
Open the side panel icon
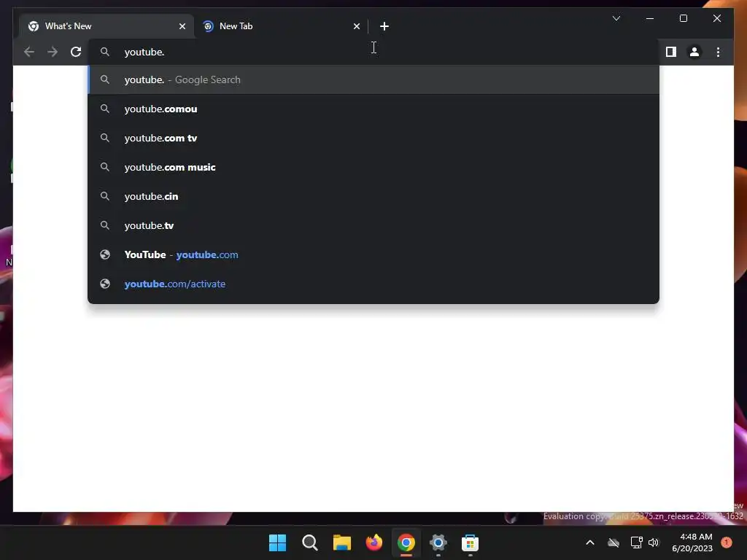pos(671,52)
